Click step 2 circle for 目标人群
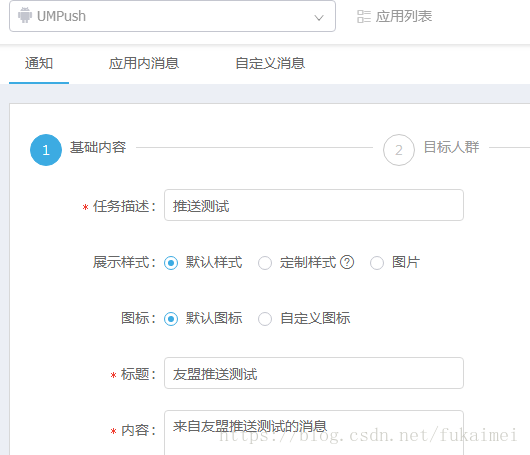 pos(399,150)
